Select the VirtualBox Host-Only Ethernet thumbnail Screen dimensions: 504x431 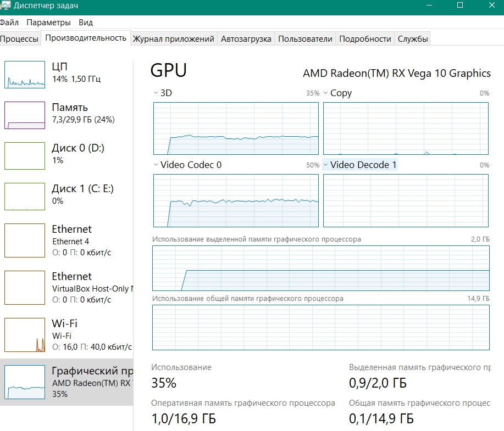pos(25,288)
